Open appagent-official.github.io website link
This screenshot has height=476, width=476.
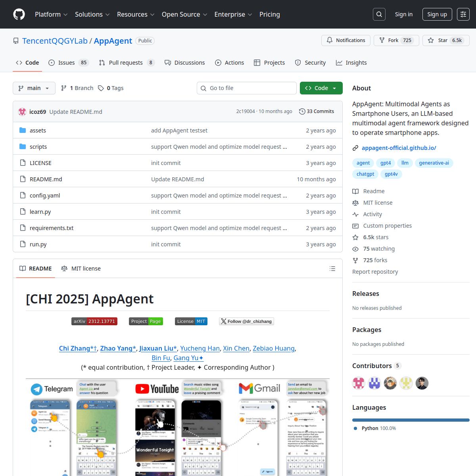399,148
